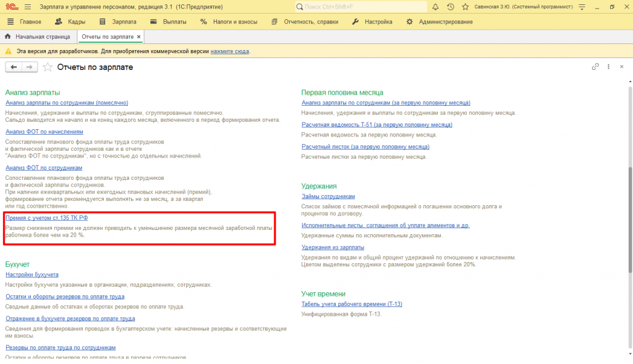Click the search field Поиск Ctrl+Shift+F
633x364 pixels.
tap(361, 7)
